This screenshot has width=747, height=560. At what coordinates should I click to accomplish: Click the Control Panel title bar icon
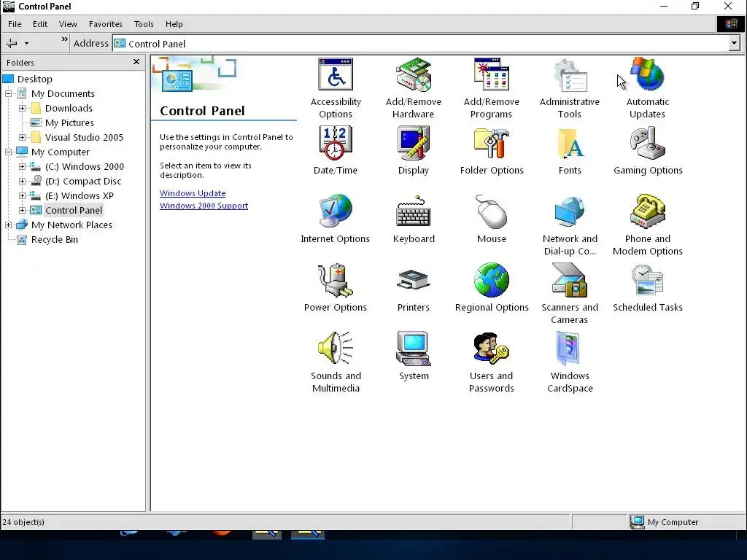[9, 6]
